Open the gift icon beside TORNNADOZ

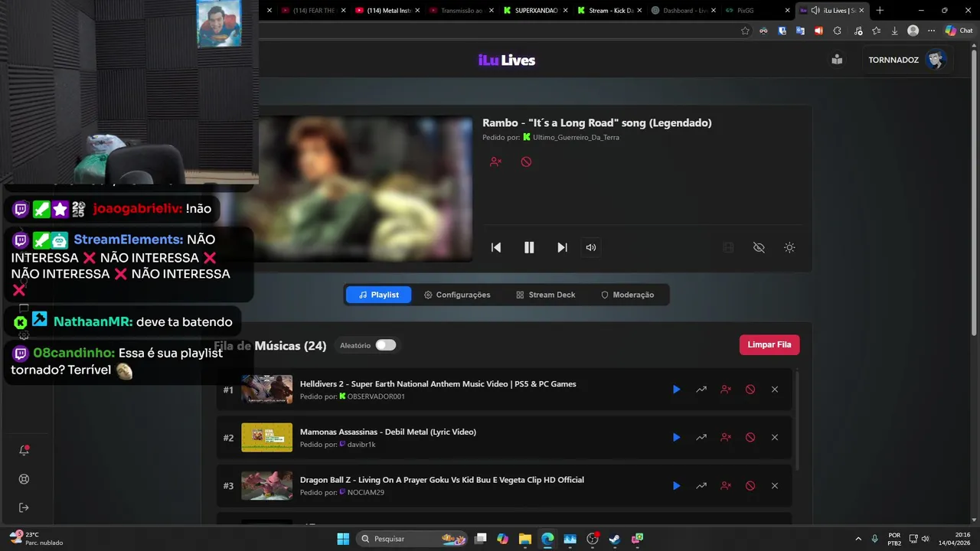[837, 60]
